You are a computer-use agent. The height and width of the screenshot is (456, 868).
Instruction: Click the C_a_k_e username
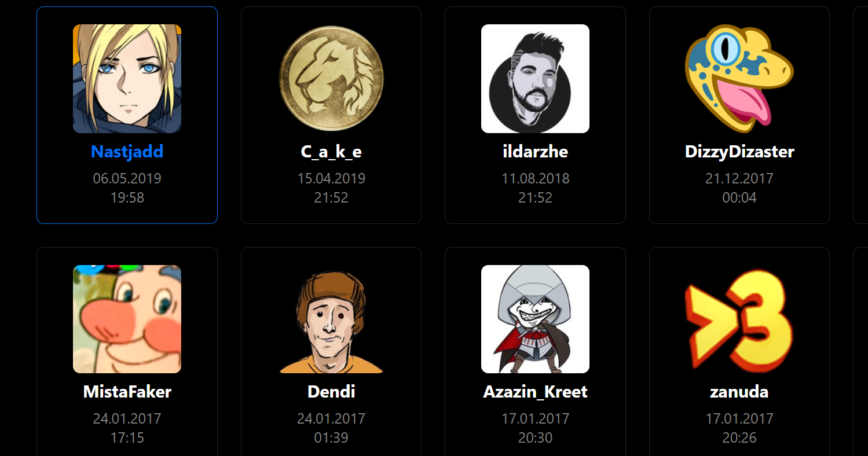pyautogui.click(x=331, y=152)
